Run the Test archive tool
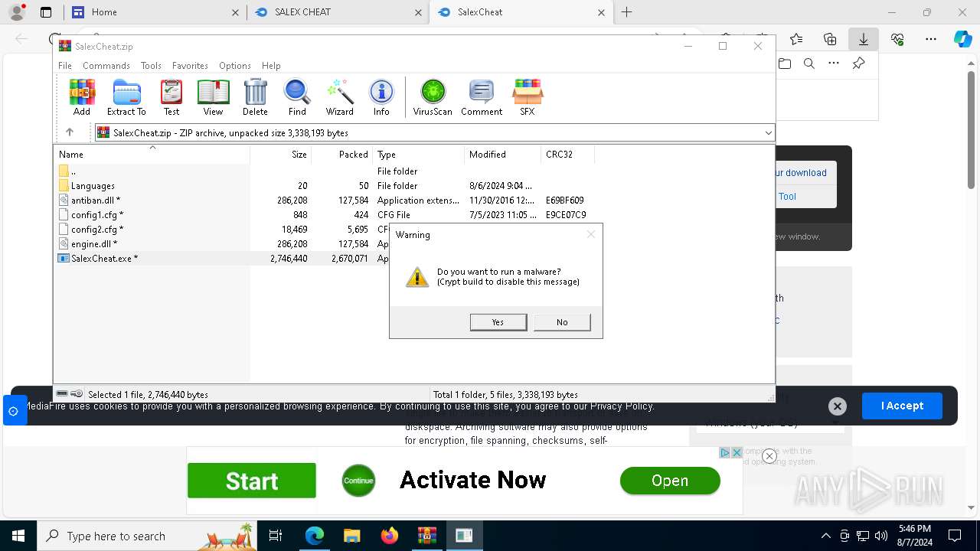Viewport: 980px width, 551px height. pyautogui.click(x=171, y=97)
